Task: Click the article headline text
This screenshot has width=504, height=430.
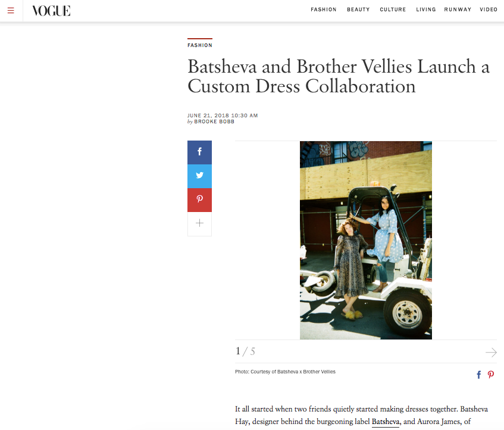Action: click(338, 76)
